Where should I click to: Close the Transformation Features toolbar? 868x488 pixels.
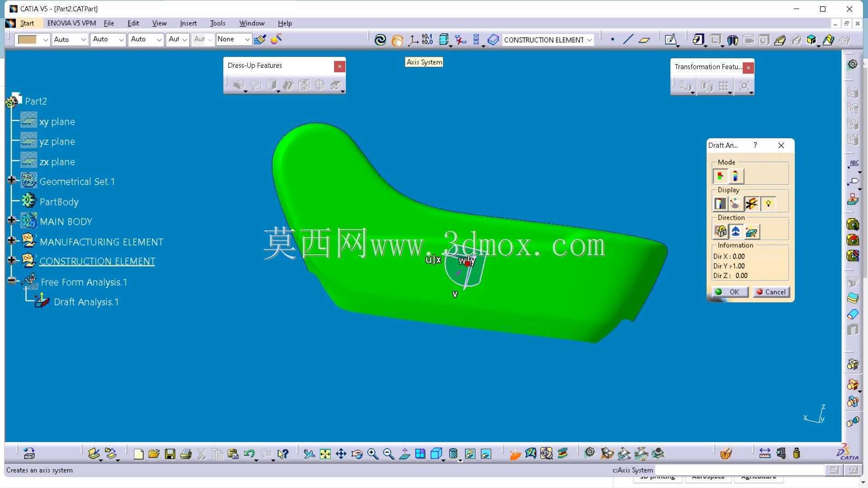(x=748, y=68)
